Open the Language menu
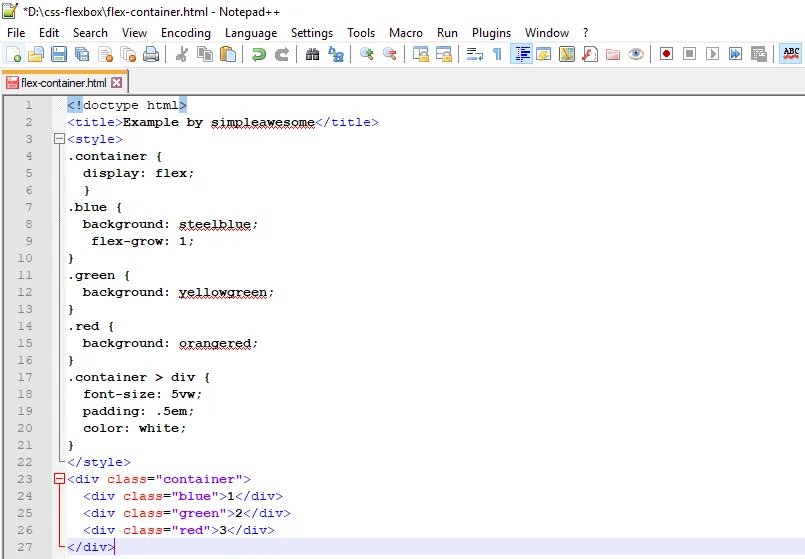The image size is (805, 559). tap(251, 33)
